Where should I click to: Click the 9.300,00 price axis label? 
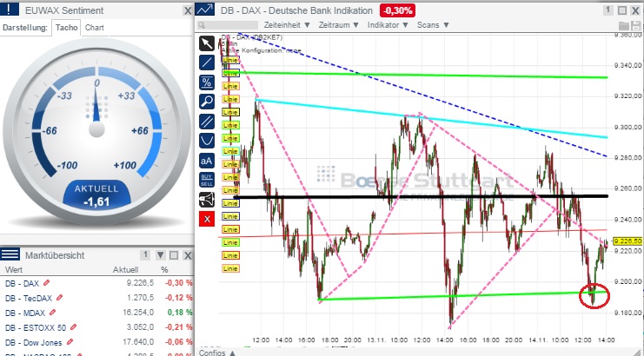tap(628, 127)
